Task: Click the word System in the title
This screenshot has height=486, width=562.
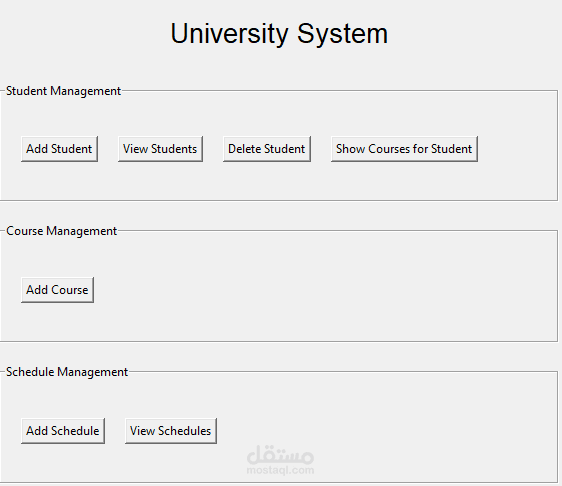Action: (343, 34)
